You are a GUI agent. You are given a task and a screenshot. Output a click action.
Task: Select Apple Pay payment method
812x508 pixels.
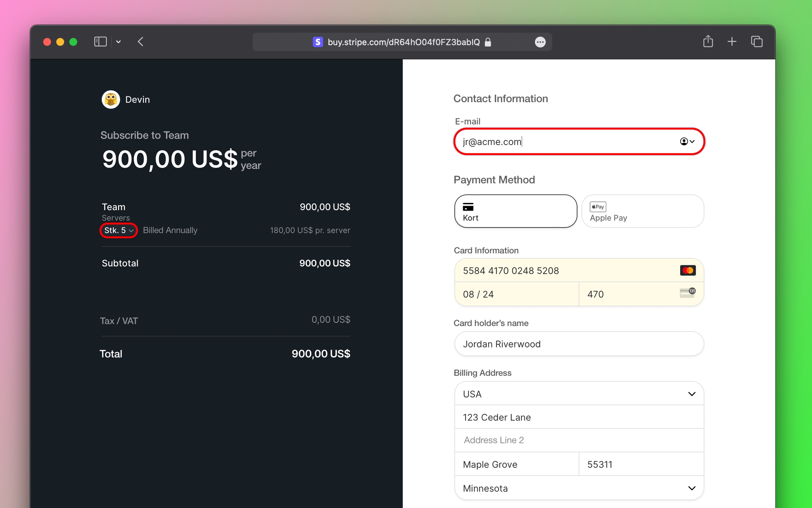[642, 211]
